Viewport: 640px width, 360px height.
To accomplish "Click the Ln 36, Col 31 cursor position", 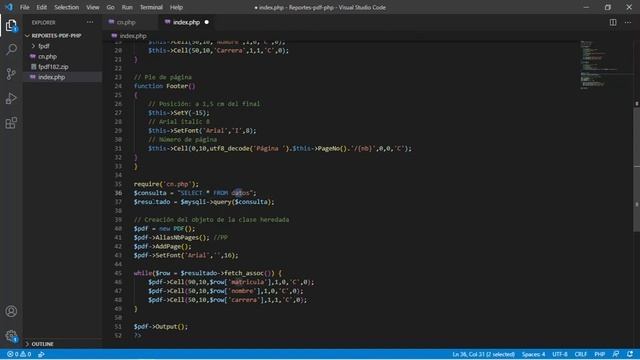I will [x=483, y=354].
